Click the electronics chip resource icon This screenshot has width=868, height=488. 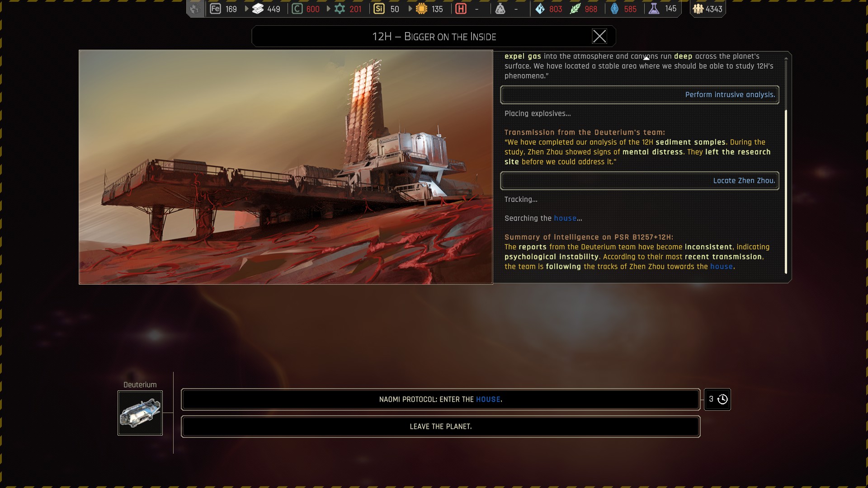421,9
